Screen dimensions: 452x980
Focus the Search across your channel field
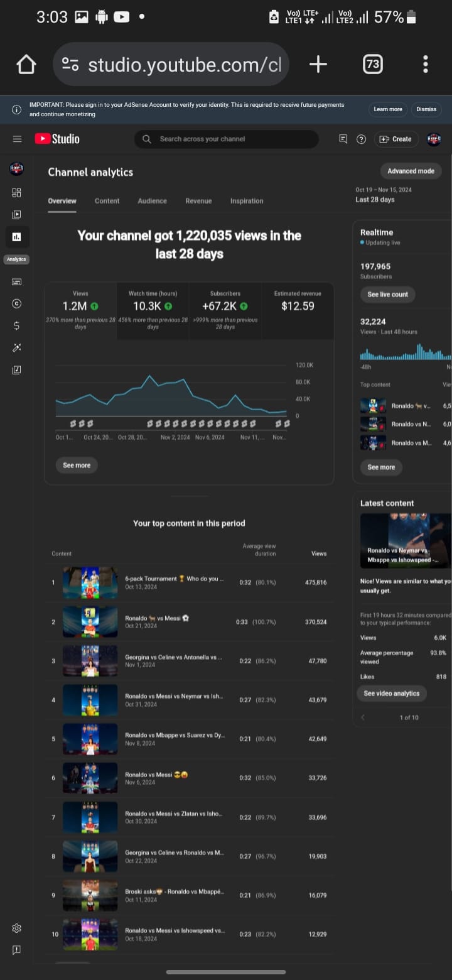pos(227,139)
